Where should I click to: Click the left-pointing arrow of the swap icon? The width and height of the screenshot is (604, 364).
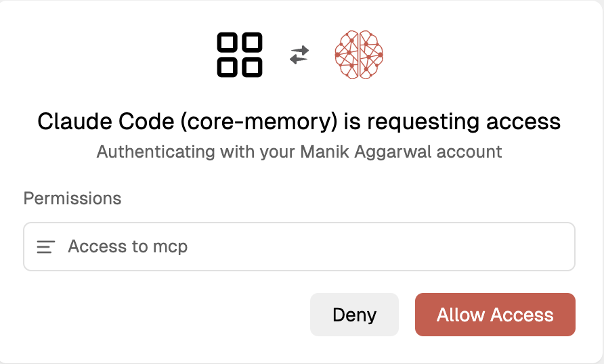[x=298, y=60]
